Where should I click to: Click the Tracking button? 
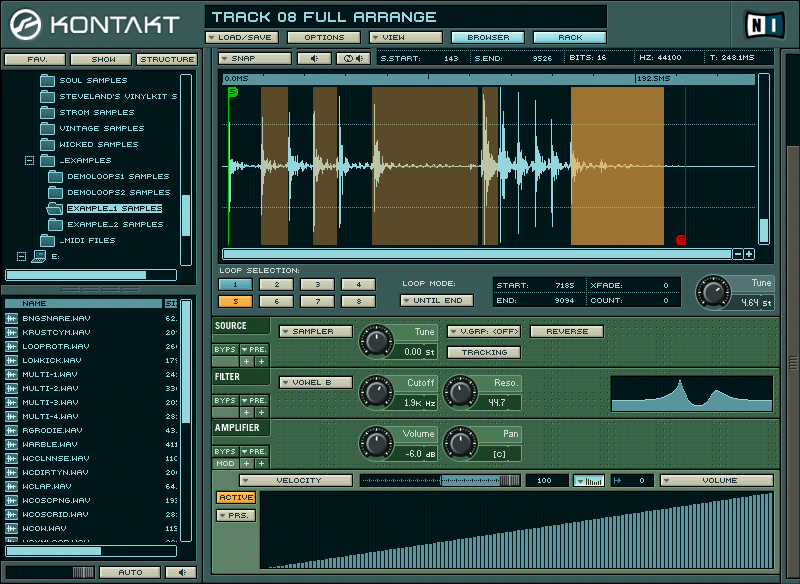tap(484, 352)
